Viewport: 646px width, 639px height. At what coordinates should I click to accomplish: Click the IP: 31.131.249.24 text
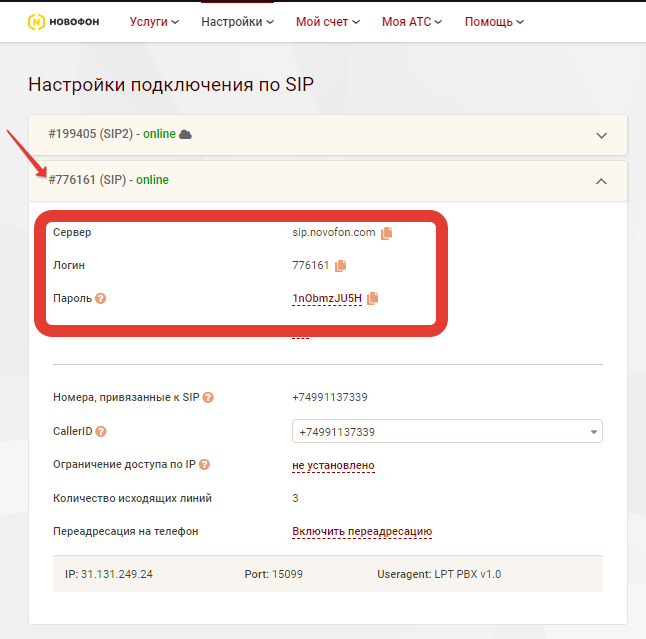pos(109,574)
